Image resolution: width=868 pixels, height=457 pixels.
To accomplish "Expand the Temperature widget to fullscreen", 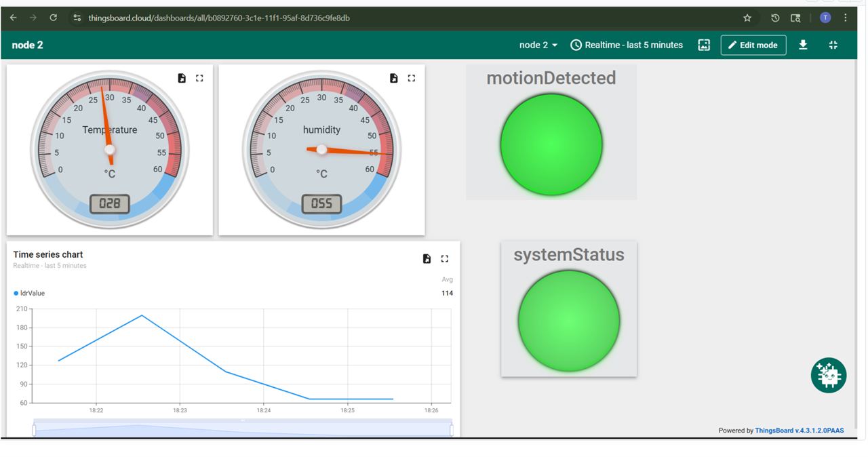I will click(199, 78).
